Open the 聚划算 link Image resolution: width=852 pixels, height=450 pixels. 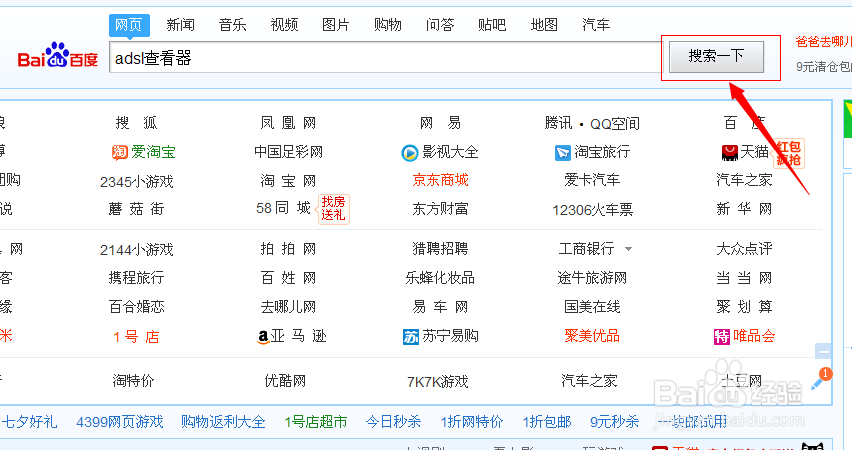coord(744,307)
